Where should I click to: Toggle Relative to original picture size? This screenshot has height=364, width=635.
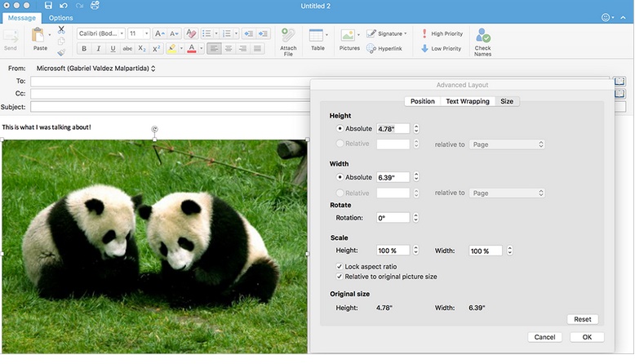click(x=340, y=277)
